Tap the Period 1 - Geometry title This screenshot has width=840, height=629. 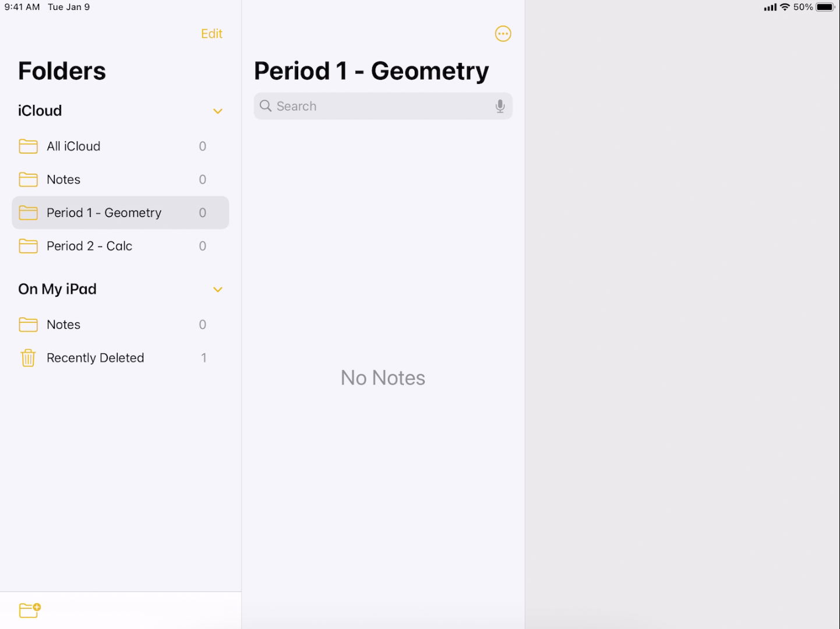[371, 71]
